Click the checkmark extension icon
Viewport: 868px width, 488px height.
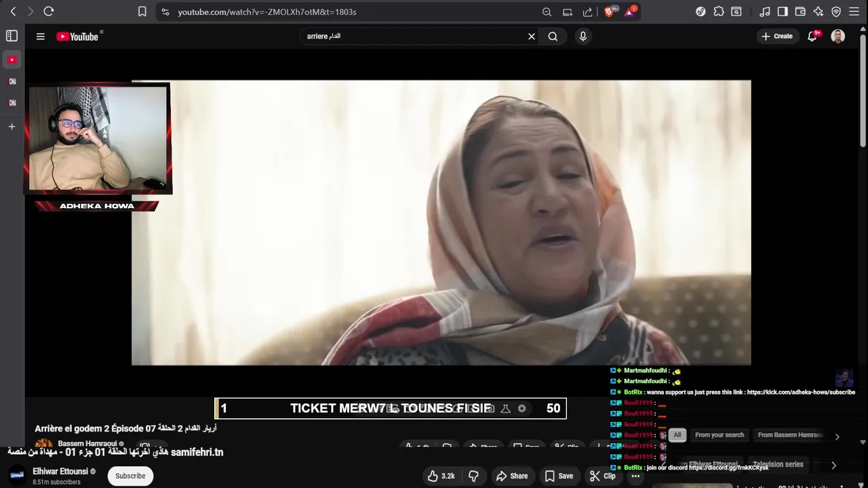point(701,12)
